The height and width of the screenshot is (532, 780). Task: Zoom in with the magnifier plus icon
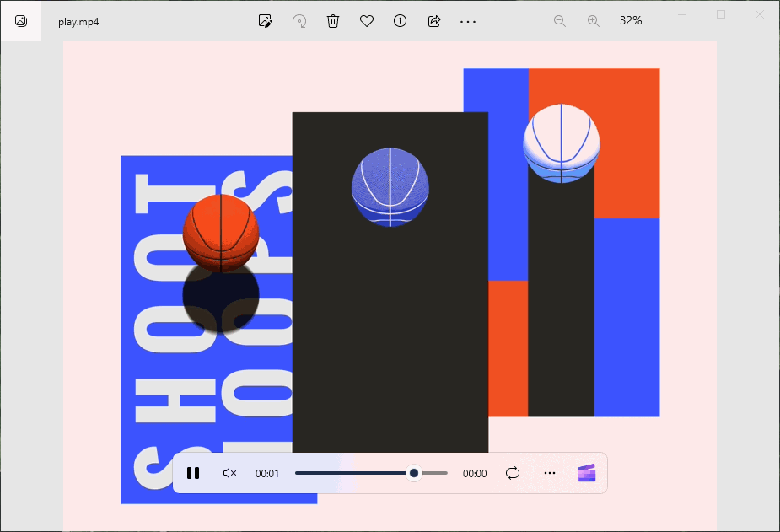[x=593, y=20]
